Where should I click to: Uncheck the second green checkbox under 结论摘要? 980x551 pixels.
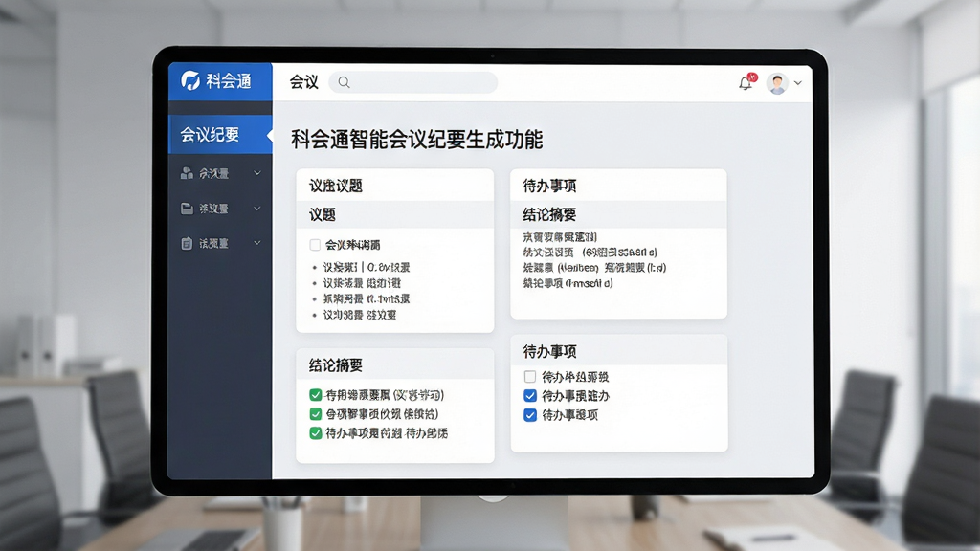[x=316, y=413]
